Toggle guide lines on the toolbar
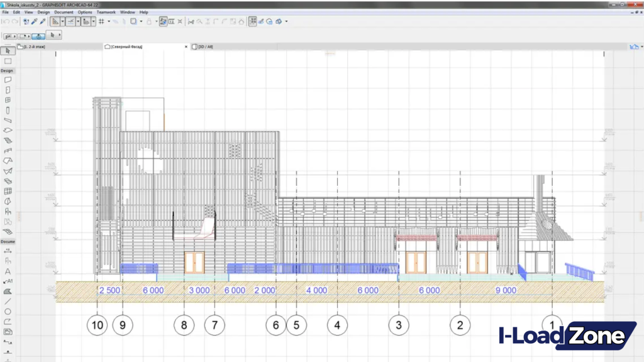The height and width of the screenshot is (362, 644). click(x=55, y=21)
